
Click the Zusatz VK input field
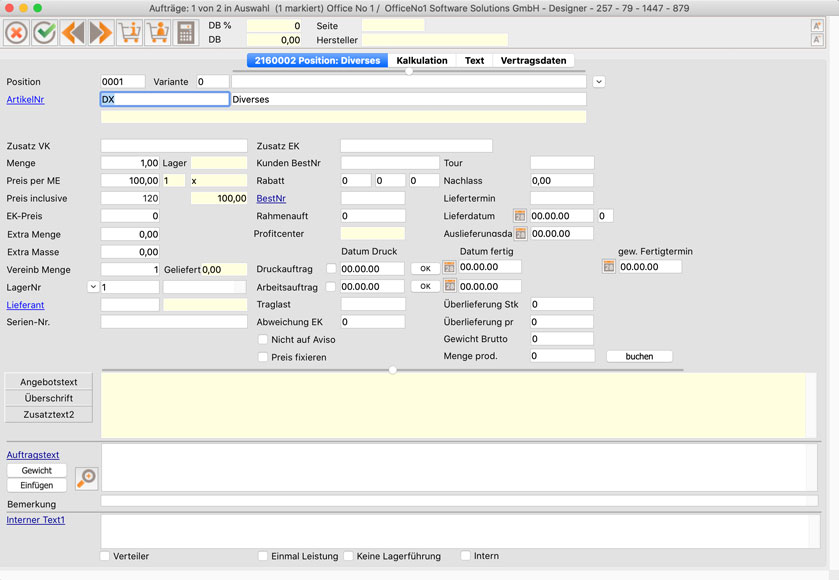[174, 146]
